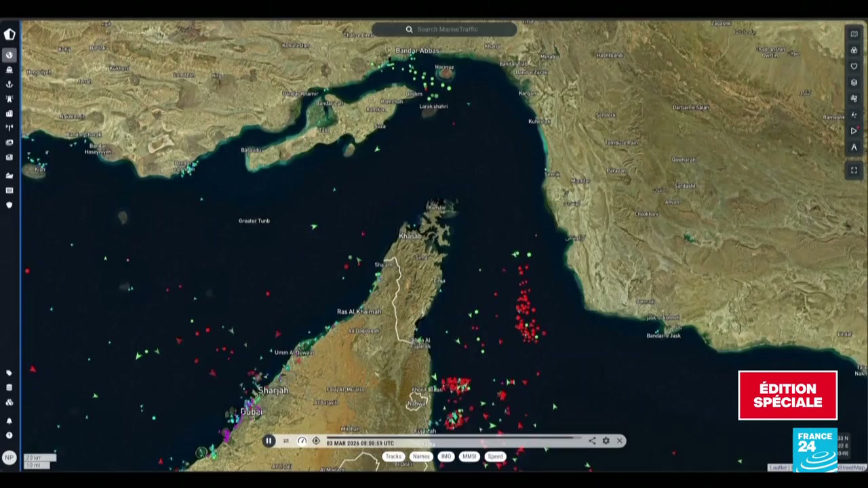
Task: Open the vessels ship icon in sidebar
Action: click(9, 70)
